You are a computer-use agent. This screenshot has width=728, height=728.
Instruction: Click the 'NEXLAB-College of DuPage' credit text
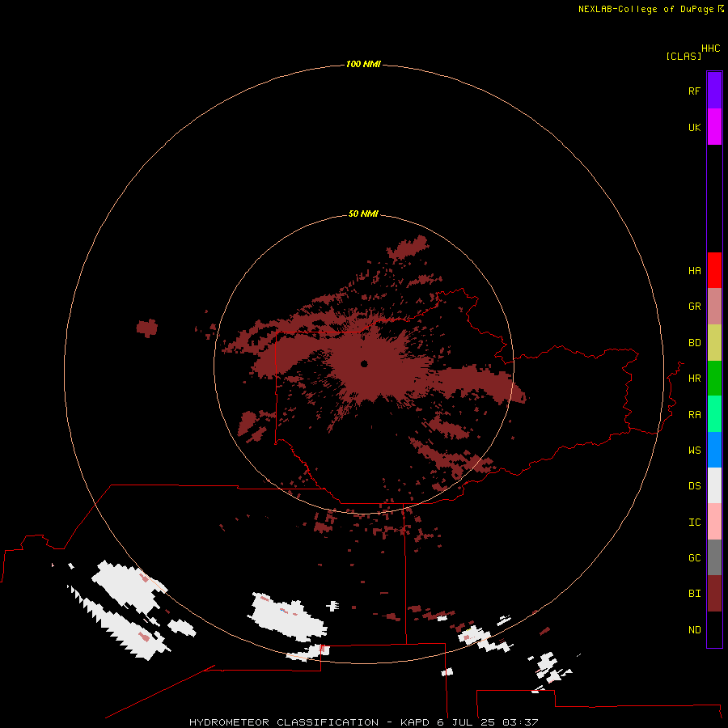[645, 9]
